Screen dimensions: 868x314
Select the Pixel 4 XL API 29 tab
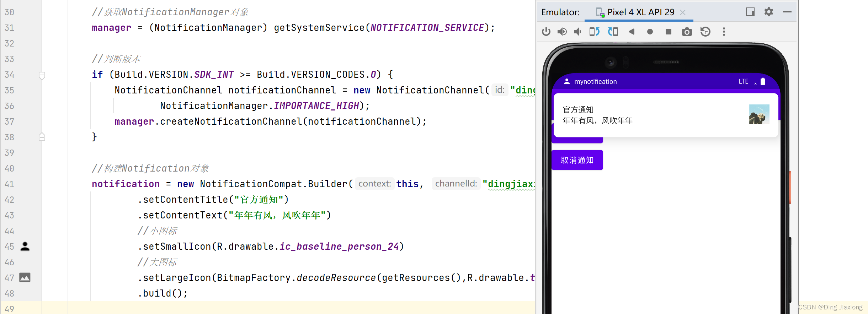click(638, 12)
